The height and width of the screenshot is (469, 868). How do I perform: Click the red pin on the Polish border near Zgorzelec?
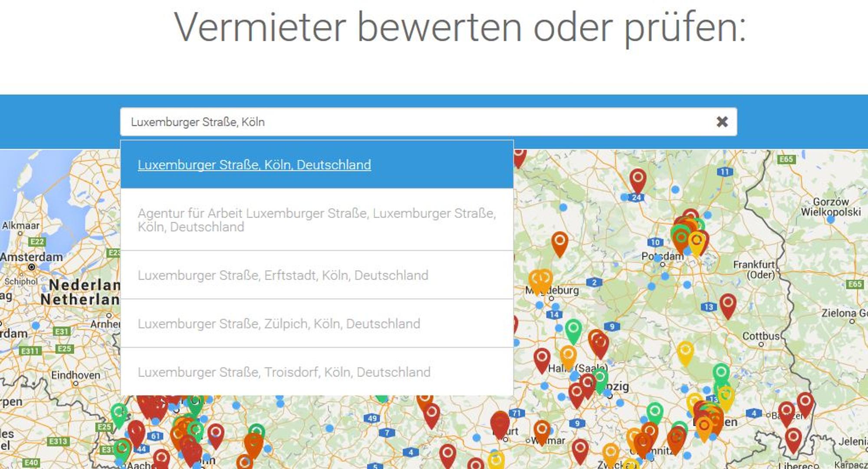point(805,404)
